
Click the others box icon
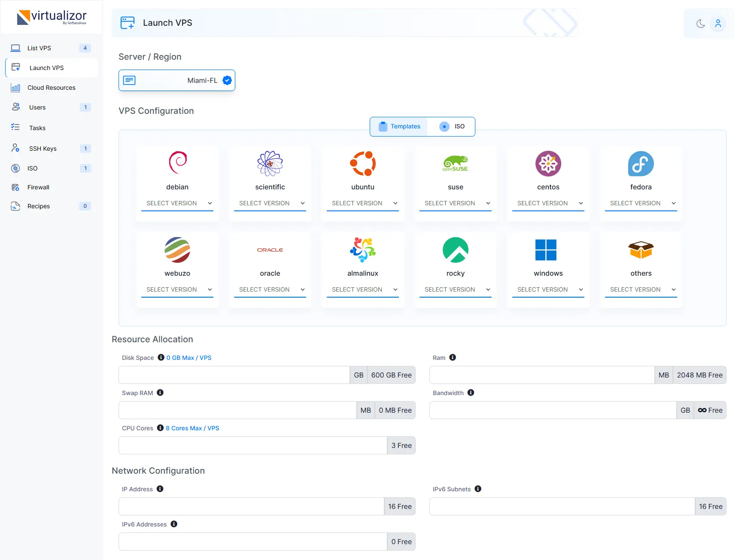click(x=641, y=250)
